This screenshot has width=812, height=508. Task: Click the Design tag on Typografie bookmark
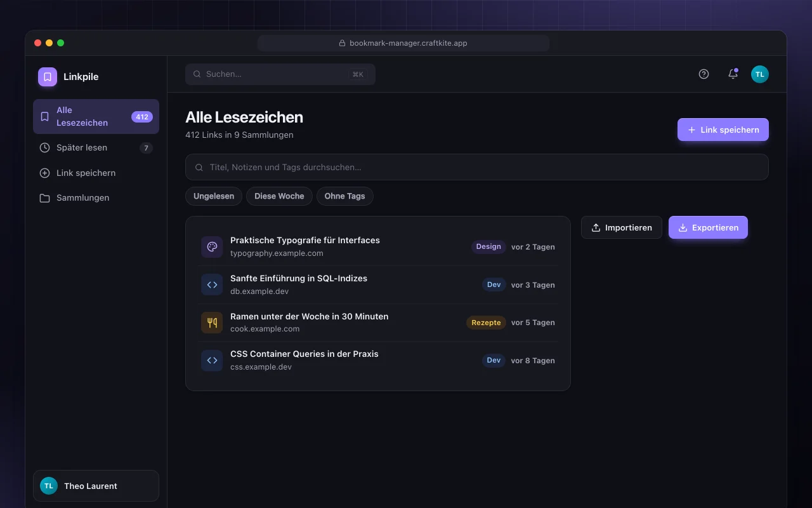pos(488,246)
